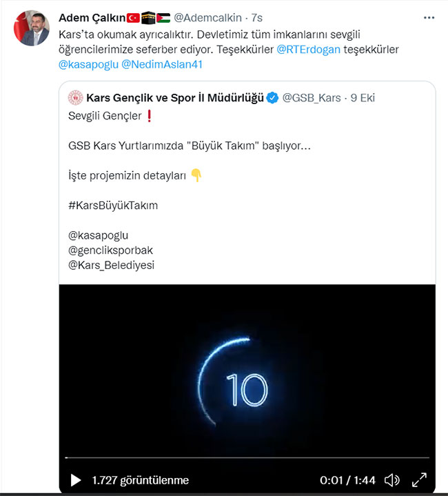Image resolution: width=448 pixels, height=496 pixels.
Task: Seek on the video progress bar
Action: click(x=247, y=458)
